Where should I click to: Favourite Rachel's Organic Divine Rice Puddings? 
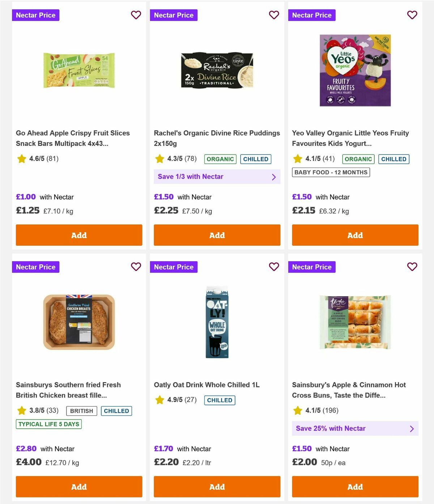[274, 15]
